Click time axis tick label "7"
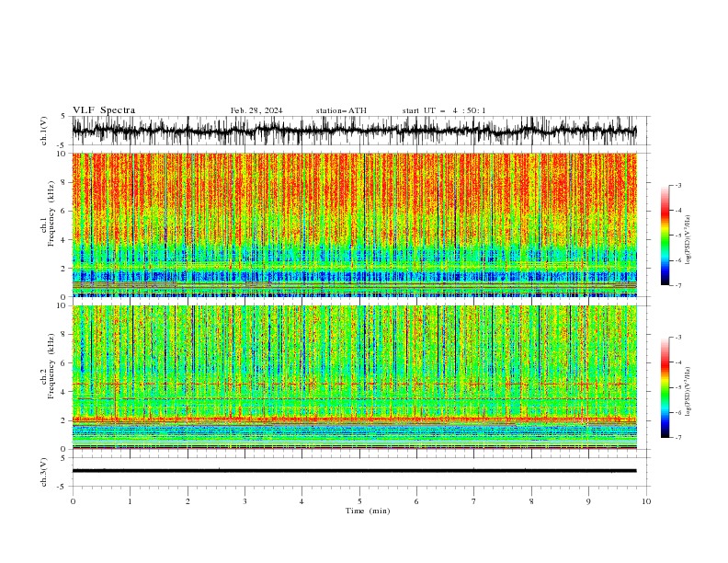Image resolution: width=728 pixels, height=563 pixels. point(474,501)
